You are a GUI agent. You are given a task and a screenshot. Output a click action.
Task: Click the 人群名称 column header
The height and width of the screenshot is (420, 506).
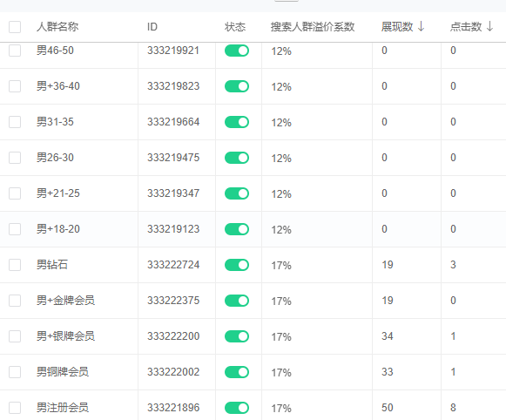pos(57,26)
